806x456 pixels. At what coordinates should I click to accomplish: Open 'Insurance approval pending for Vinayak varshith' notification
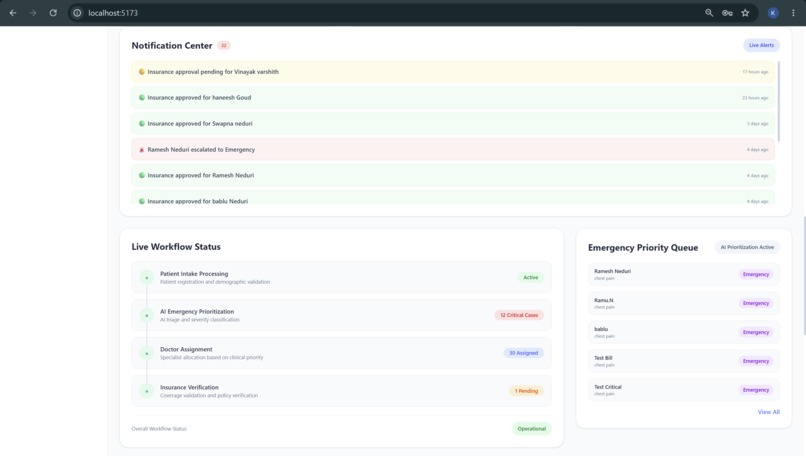click(453, 72)
